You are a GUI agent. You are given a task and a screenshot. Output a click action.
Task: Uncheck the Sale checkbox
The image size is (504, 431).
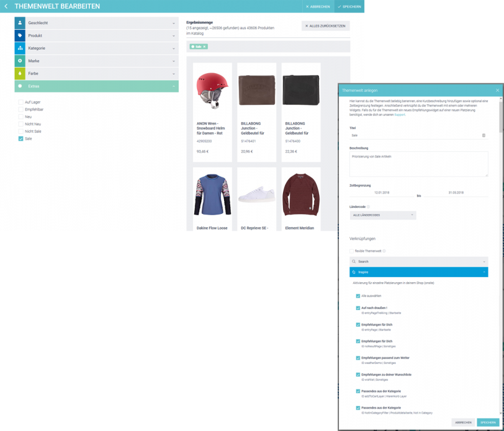click(x=21, y=139)
